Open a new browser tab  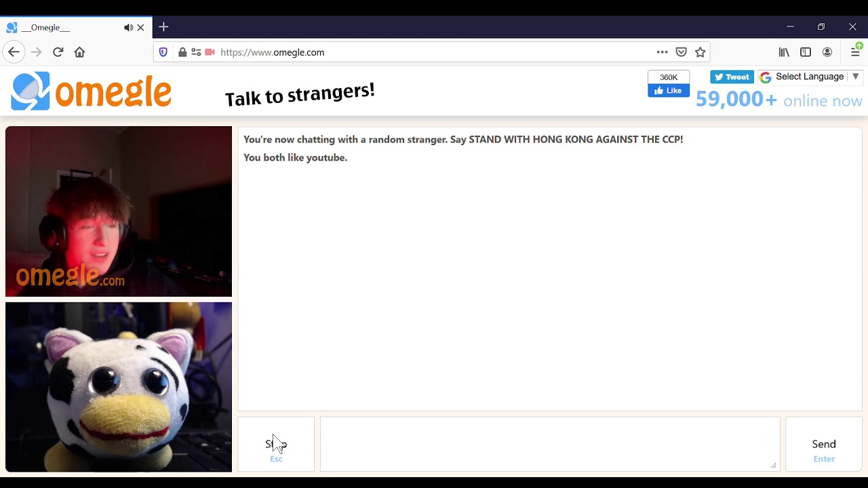[163, 27]
